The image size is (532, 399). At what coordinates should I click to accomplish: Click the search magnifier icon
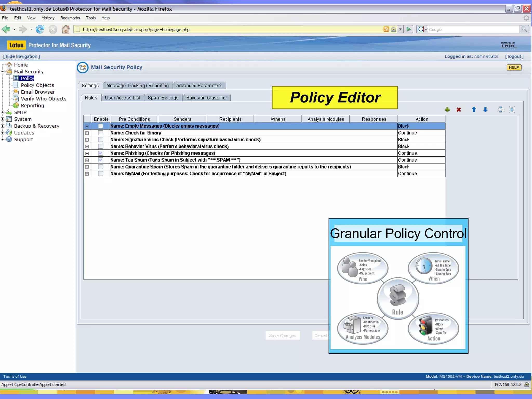point(524,29)
